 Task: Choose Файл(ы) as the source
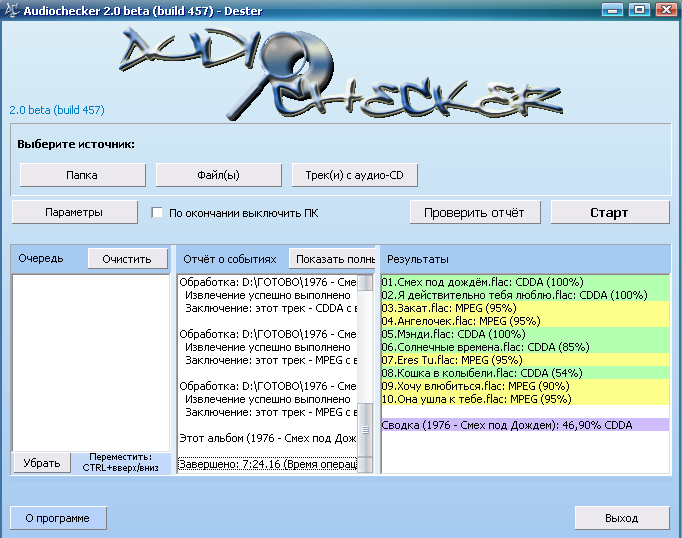point(218,174)
